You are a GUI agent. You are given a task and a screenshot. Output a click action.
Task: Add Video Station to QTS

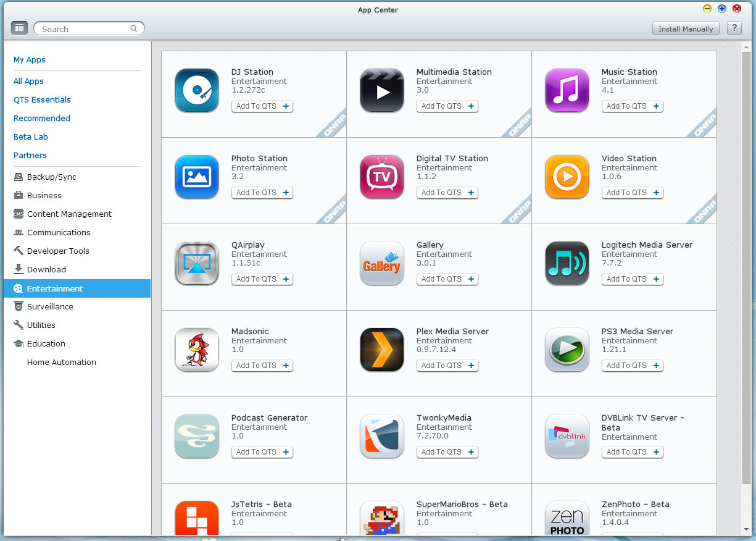(x=633, y=193)
